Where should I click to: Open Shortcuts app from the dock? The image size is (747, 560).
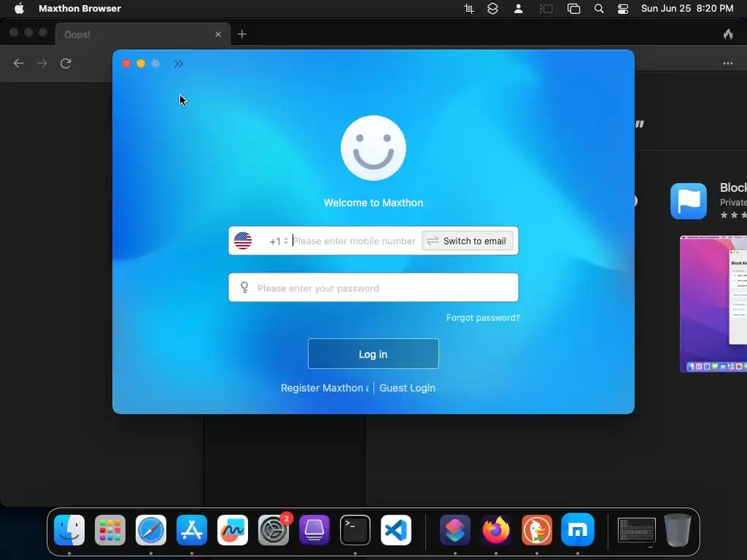pyautogui.click(x=455, y=530)
